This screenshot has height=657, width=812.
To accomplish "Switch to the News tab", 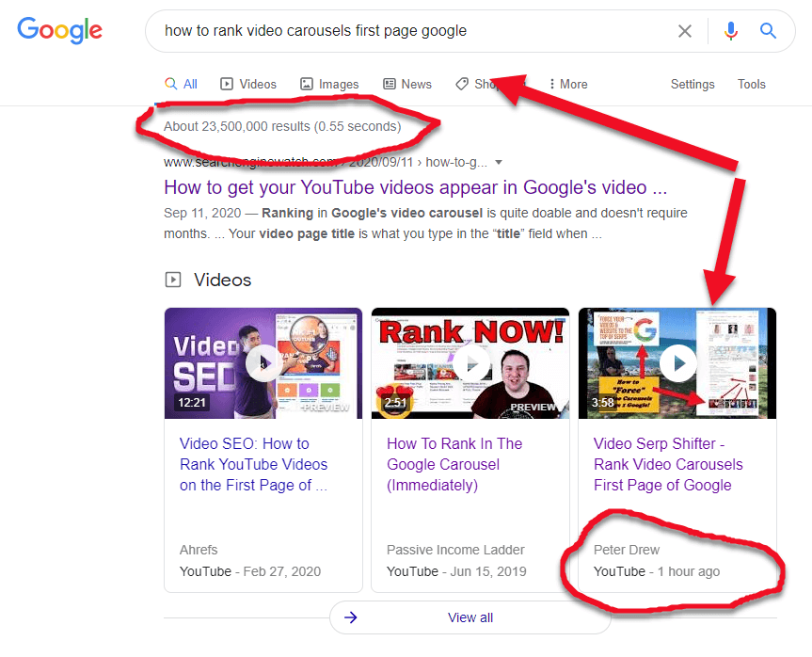I will pyautogui.click(x=407, y=84).
